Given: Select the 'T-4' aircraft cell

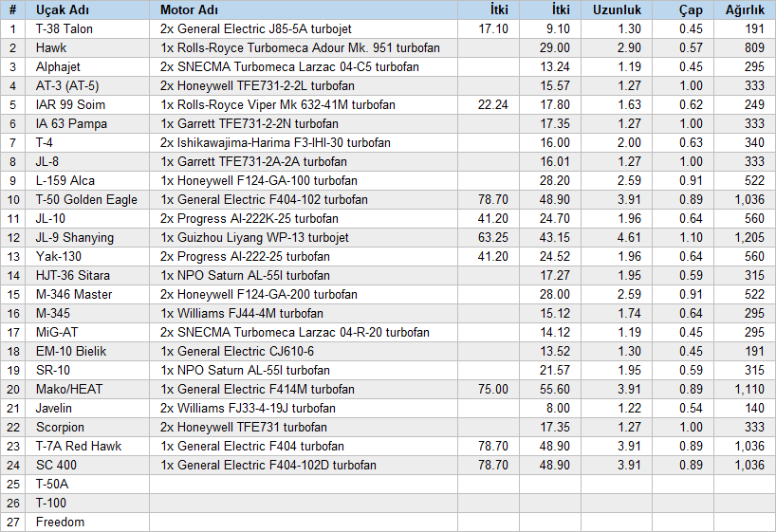Looking at the screenshot, I should pos(87,143).
